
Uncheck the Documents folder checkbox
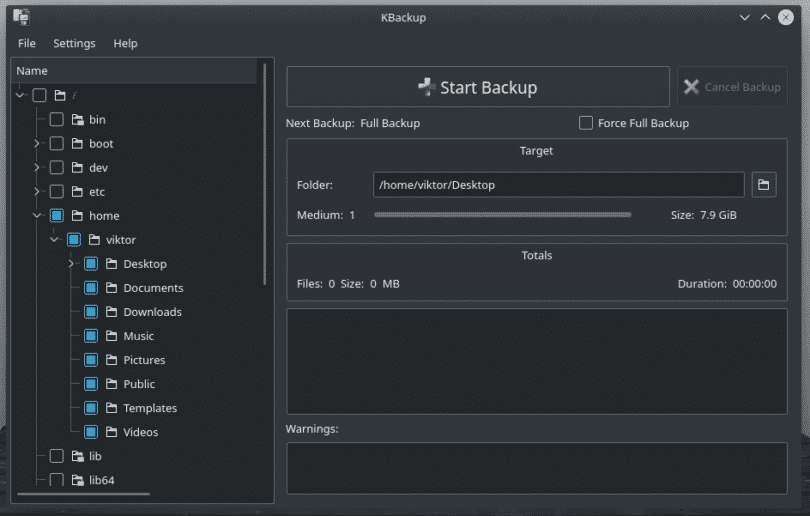click(91, 288)
